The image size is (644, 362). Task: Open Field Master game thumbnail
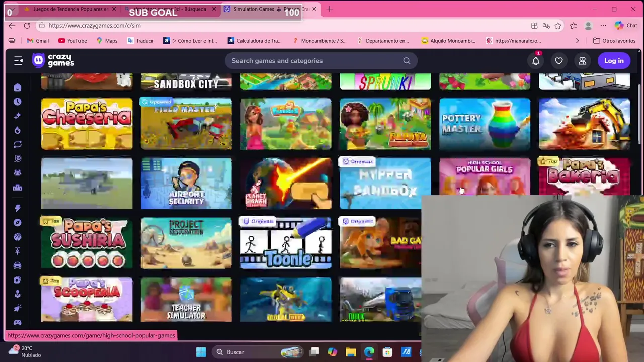click(x=186, y=124)
